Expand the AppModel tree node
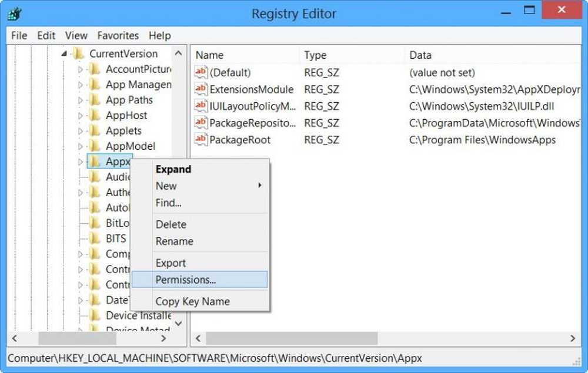Image resolution: width=588 pixels, height=373 pixels. [x=80, y=146]
